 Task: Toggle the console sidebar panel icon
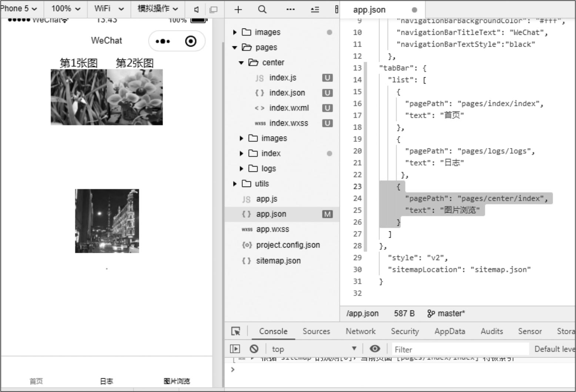click(235, 349)
